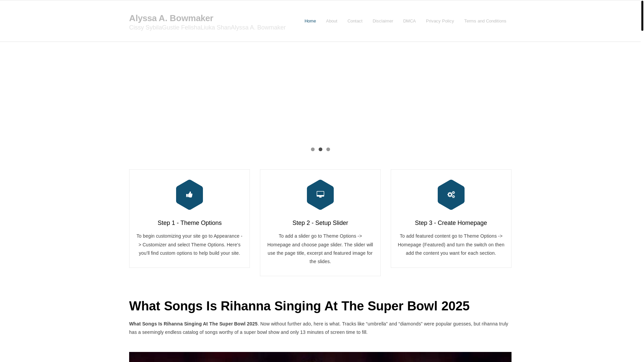Click the thumbs-up hexagon icon
644x362 pixels.
190,195
